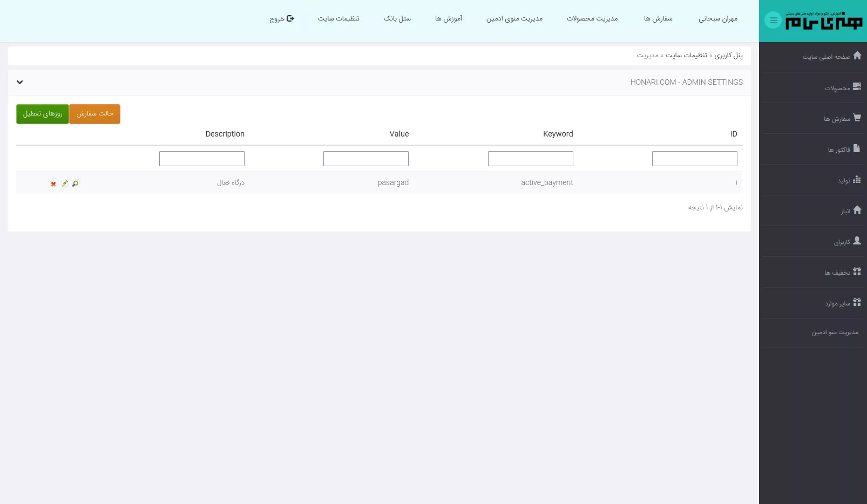Image resolution: width=867 pixels, height=504 pixels.
Task: Click the درگاه فعال description cell
Action: 231,183
